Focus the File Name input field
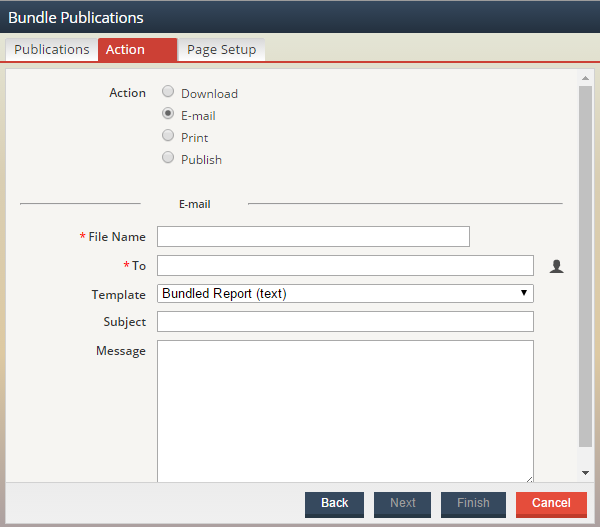This screenshot has height=527, width=600. (313, 237)
